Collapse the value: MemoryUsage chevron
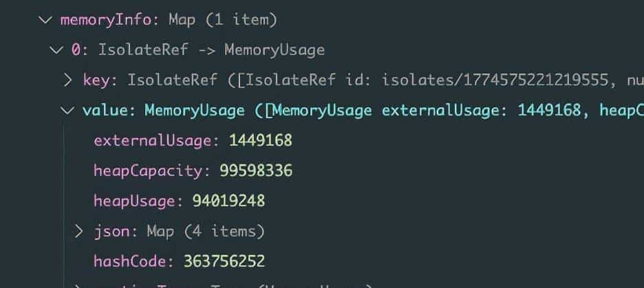The width and height of the screenshot is (644, 288). [x=67, y=110]
